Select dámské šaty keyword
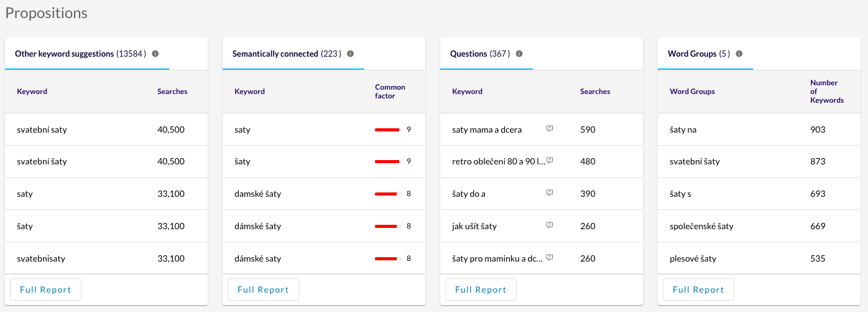868x312 pixels. tap(257, 226)
